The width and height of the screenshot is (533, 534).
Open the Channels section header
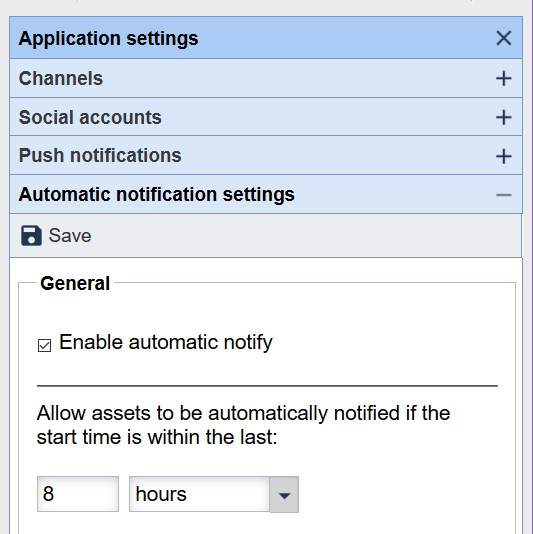tap(266, 78)
